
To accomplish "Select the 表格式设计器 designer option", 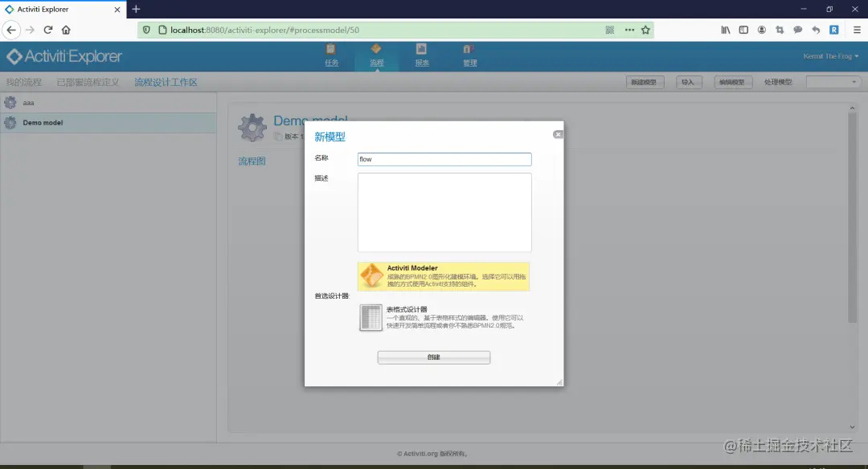I will pos(444,317).
